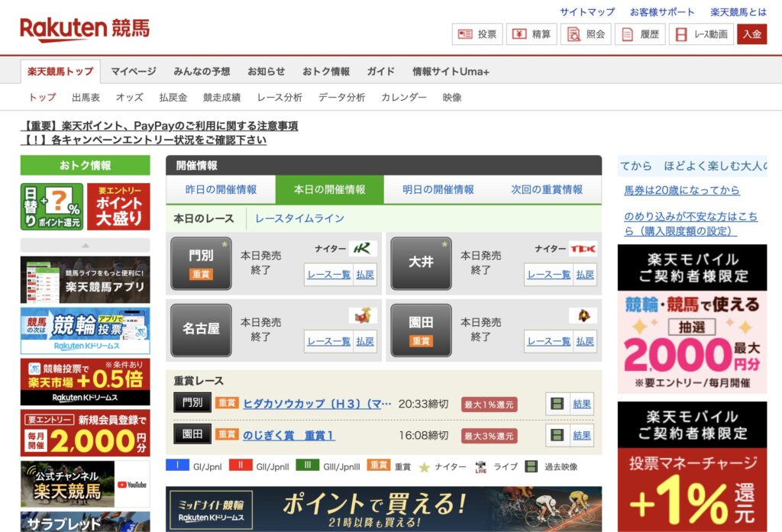The image size is (782, 532).
Task: Open the 楽天市場 +0.5倍 banner
Action: pos(86,382)
